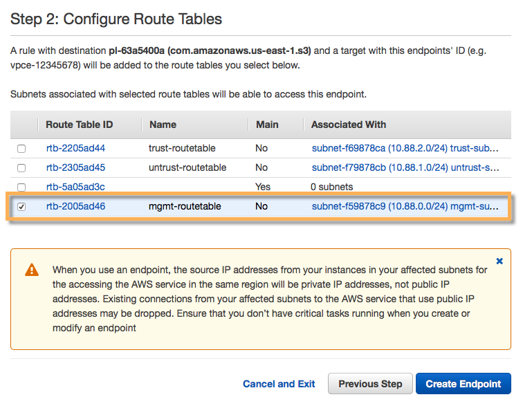This screenshot has width=532, height=406.
Task: Click the Name column header
Action: click(163, 124)
